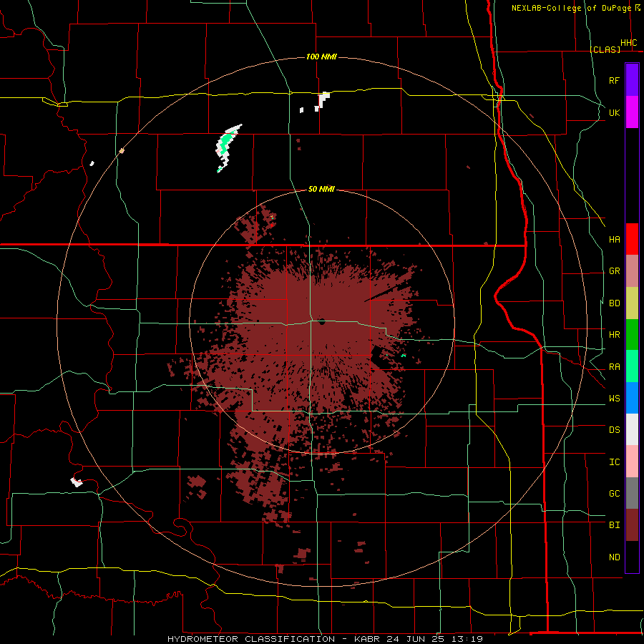The image size is (644, 644).
Task: Click the BD legend label
Action: click(x=614, y=303)
